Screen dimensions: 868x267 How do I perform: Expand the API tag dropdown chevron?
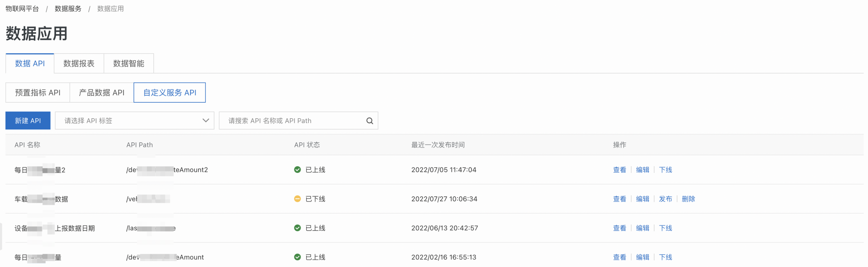pyautogui.click(x=206, y=121)
